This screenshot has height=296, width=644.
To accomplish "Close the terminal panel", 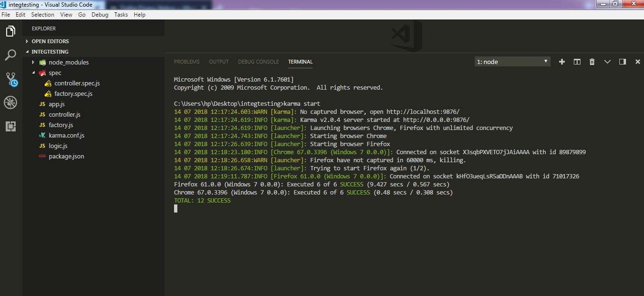I will pyautogui.click(x=637, y=62).
